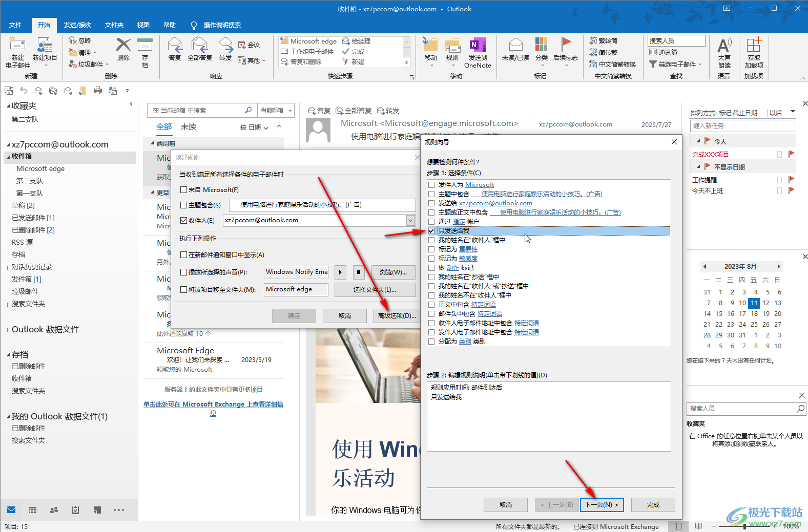Screen dimensions: 808x532
Task: Check 来自 Microsoft(F) in Create Rule dialog
Action: [x=183, y=189]
